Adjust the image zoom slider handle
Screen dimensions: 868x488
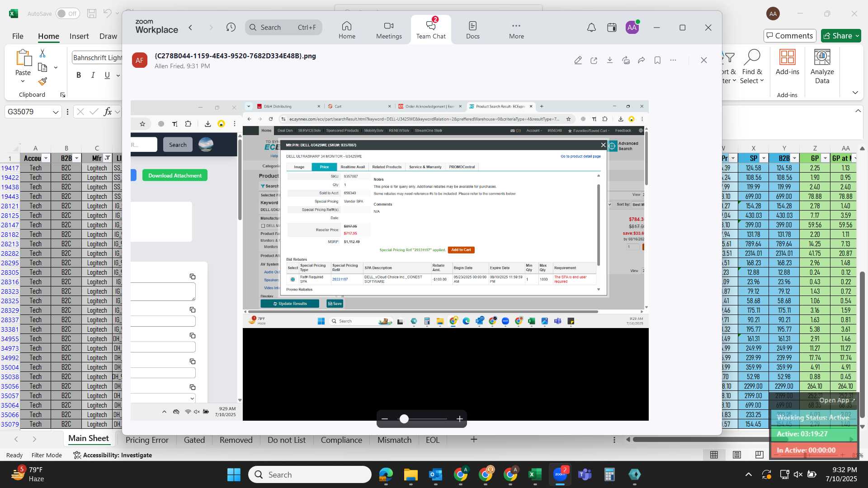[404, 419]
